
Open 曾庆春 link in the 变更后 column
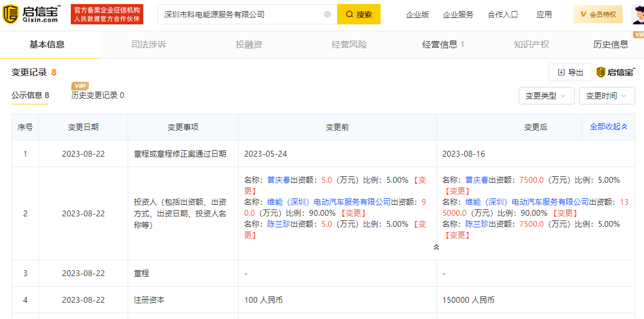click(x=476, y=180)
